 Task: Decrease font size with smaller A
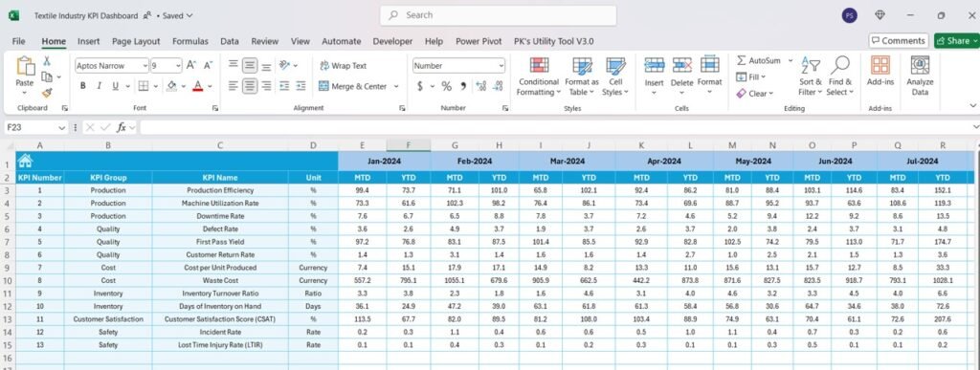pyautogui.click(x=208, y=65)
